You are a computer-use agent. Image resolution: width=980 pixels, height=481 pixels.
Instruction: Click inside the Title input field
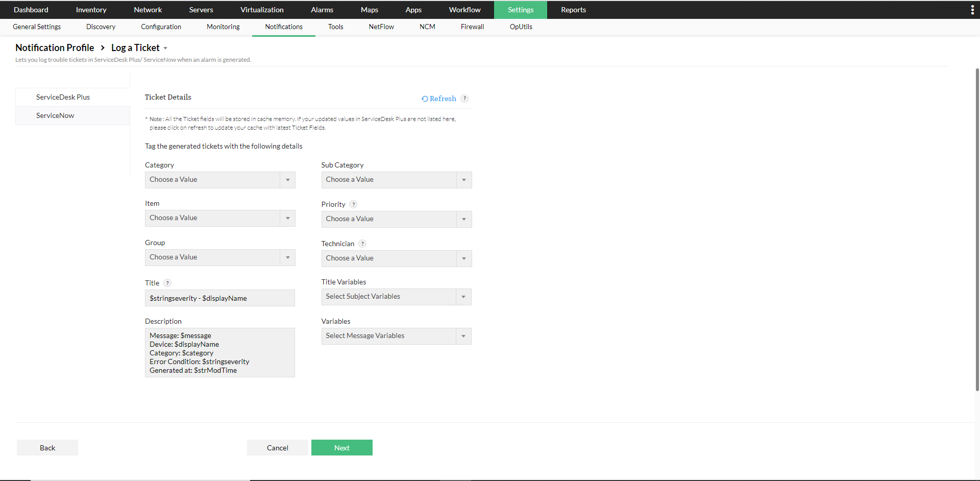[x=219, y=298]
